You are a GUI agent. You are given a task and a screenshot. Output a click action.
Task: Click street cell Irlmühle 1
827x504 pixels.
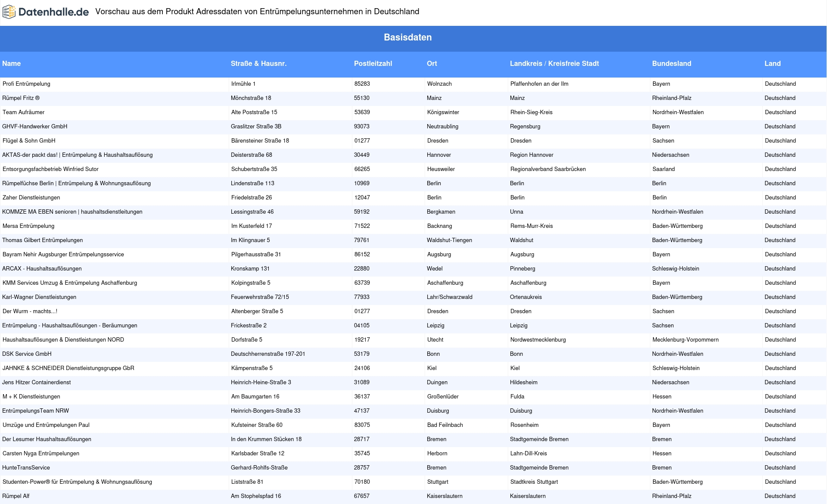coord(243,84)
